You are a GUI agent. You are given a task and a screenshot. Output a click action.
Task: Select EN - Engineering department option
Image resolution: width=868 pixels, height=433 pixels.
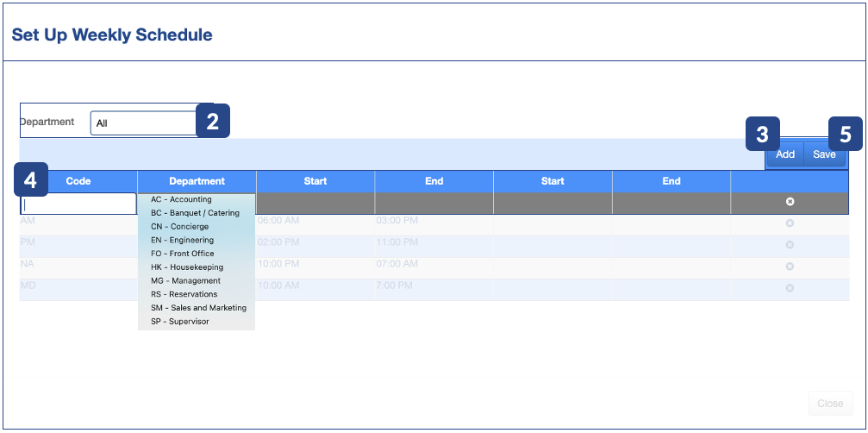[x=182, y=241]
